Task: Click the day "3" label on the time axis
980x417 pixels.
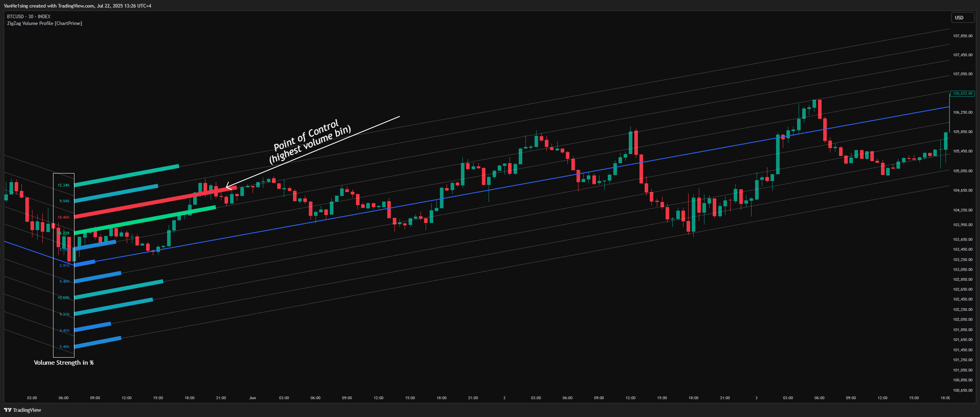Action: [x=756, y=398]
